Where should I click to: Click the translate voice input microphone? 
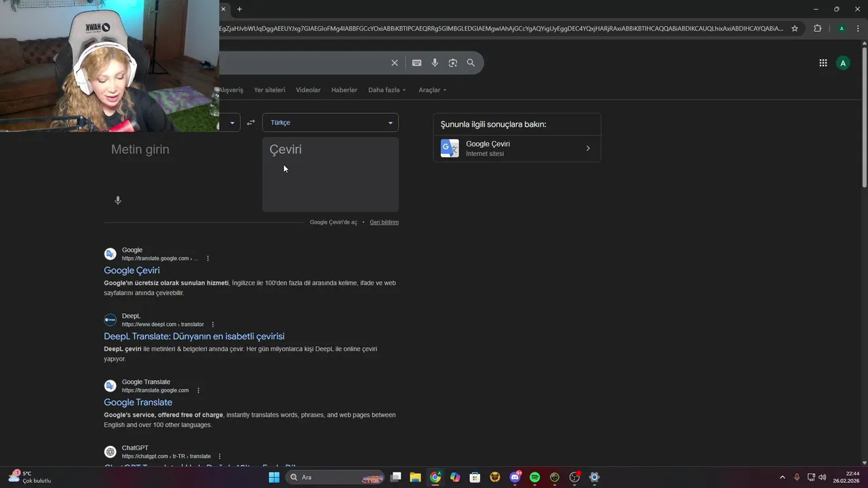tap(118, 201)
